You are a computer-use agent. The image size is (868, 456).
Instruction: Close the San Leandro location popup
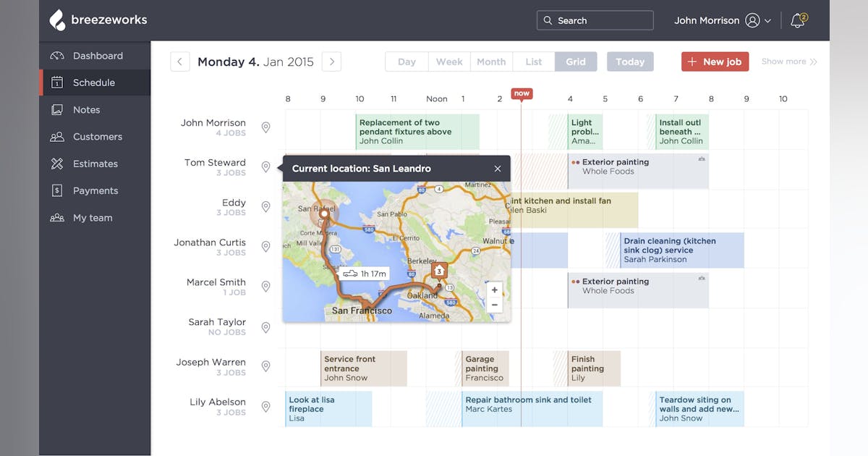click(x=497, y=168)
